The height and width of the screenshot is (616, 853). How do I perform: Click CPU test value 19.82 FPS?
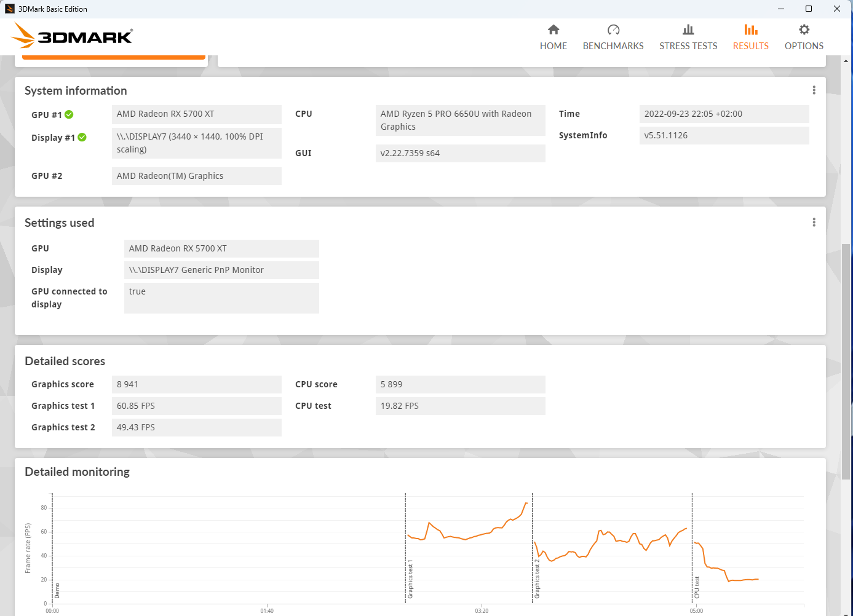[x=461, y=406]
